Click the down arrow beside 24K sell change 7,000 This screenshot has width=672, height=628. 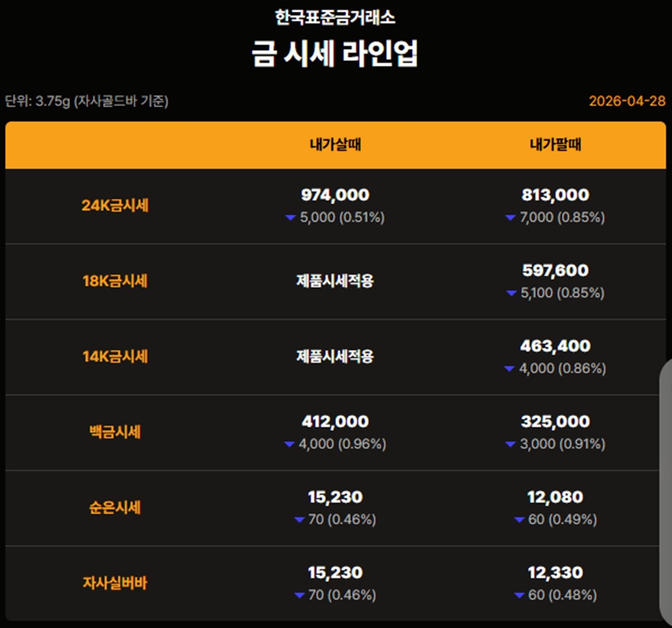click(510, 218)
